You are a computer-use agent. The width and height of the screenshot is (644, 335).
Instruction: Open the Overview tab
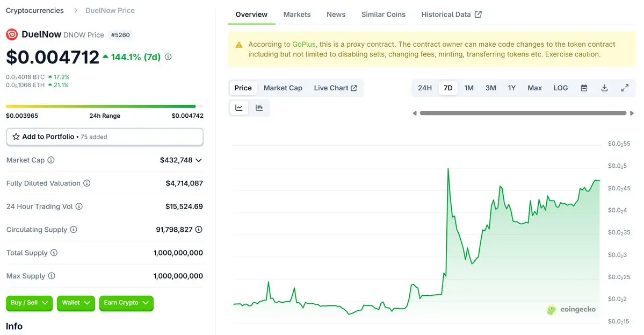tap(251, 15)
